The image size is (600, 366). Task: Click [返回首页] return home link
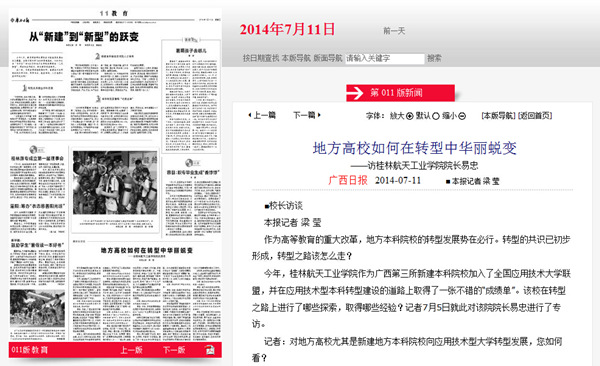tap(535, 116)
